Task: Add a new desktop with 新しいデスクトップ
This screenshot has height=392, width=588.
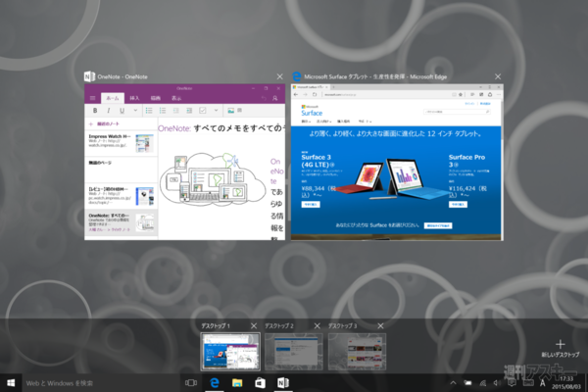Action: [x=561, y=349]
